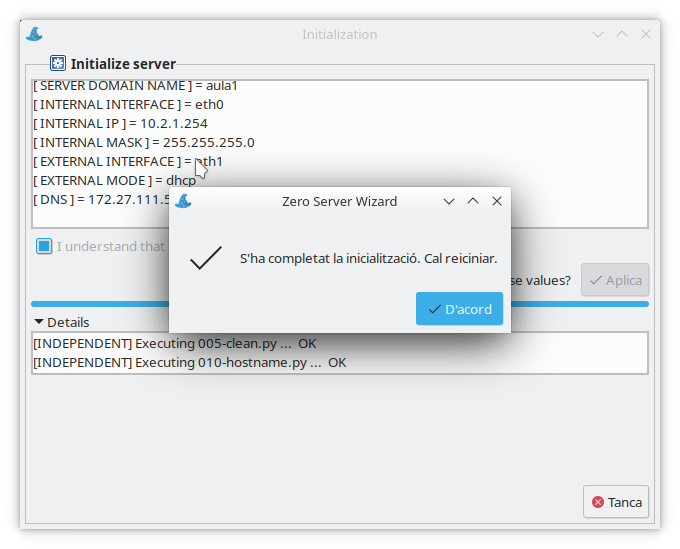Select the 010-hostname.py log entry
Viewport: 680px width, 549px height.
click(190, 362)
